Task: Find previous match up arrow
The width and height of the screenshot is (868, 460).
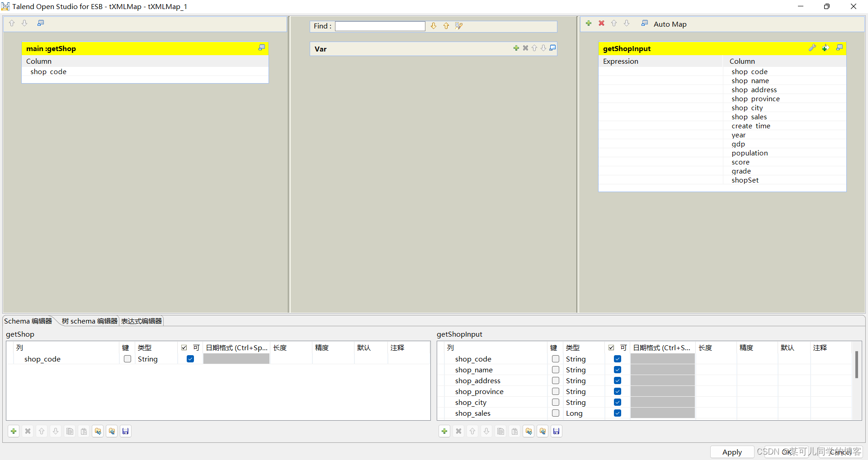Action: coord(446,26)
